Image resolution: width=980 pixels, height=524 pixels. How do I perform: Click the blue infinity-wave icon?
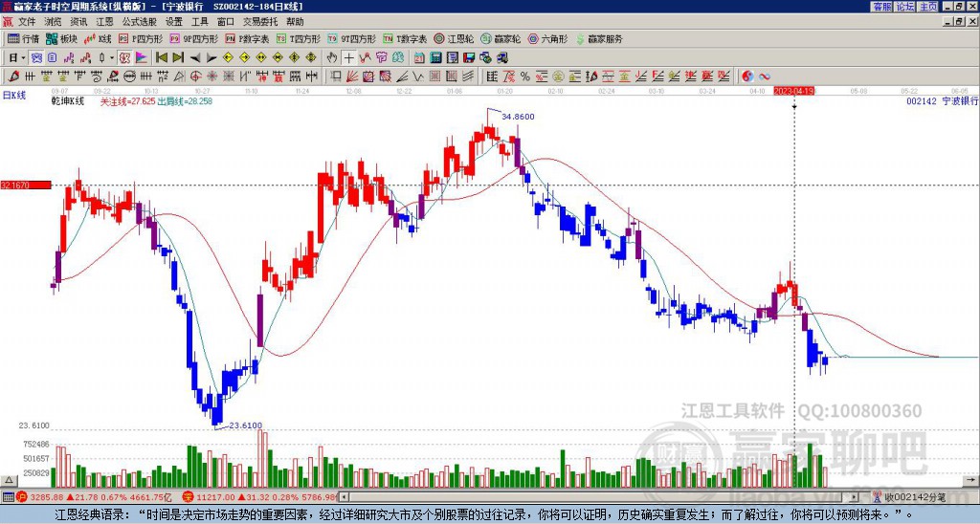tap(765, 76)
